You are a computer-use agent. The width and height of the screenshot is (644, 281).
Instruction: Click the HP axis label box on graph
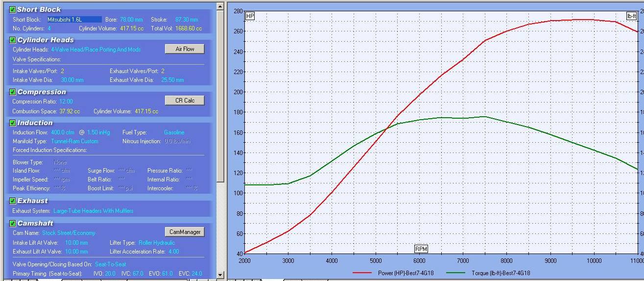(x=250, y=16)
